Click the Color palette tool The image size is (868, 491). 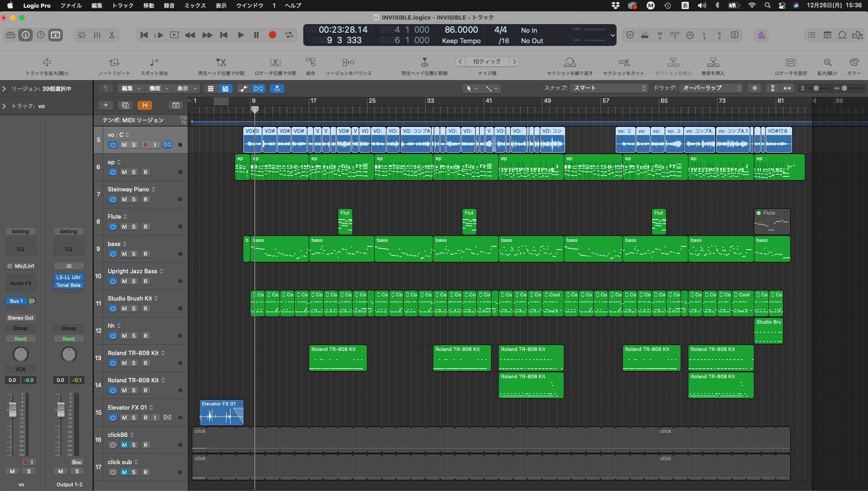click(x=854, y=63)
